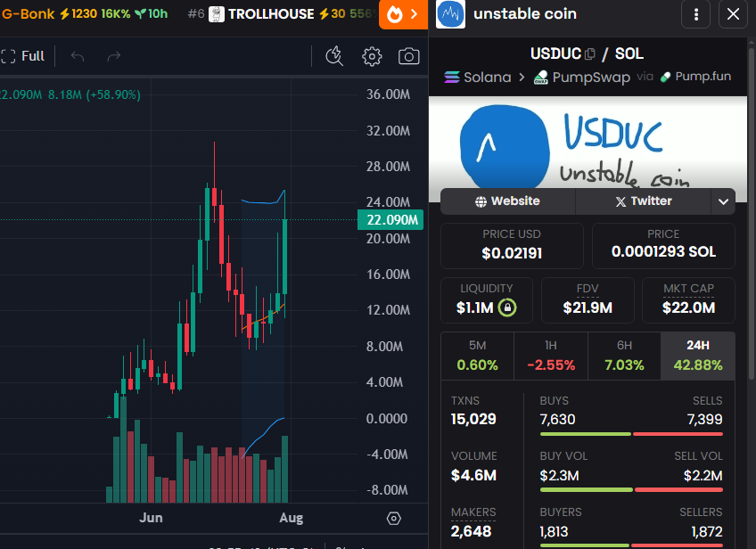Select the 5M timeframe tab
Image resolution: width=756 pixels, height=549 pixels.
pyautogui.click(x=477, y=356)
